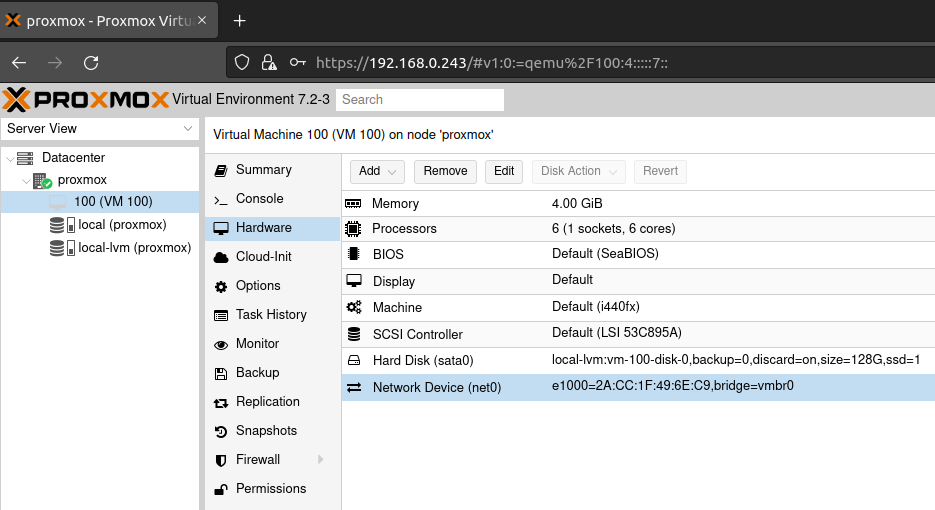Open the Server View dropdown
This screenshot has width=935, height=510.
click(100, 129)
